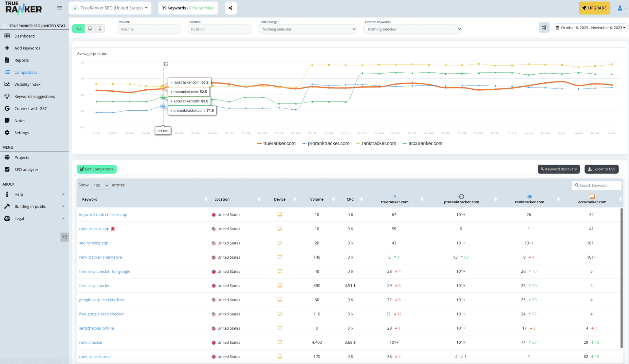Click the Projects globe icon
The image size is (629, 364).
click(x=7, y=157)
